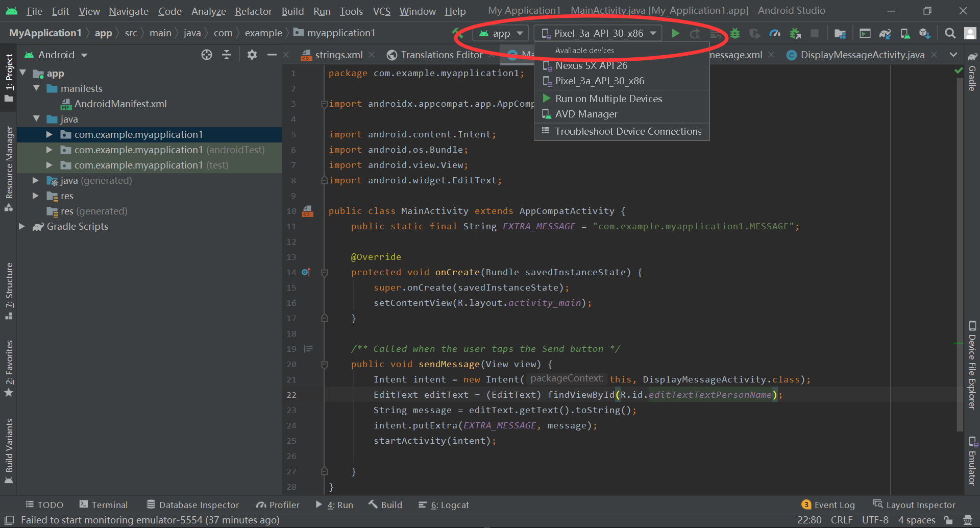Click override gutter icon on line 14

(306, 272)
